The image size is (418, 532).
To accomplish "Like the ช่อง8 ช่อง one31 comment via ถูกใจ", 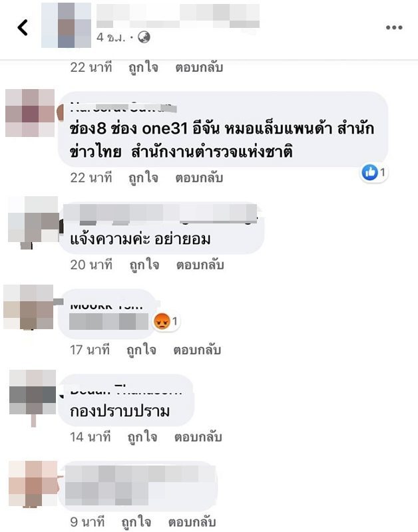I will [143, 178].
